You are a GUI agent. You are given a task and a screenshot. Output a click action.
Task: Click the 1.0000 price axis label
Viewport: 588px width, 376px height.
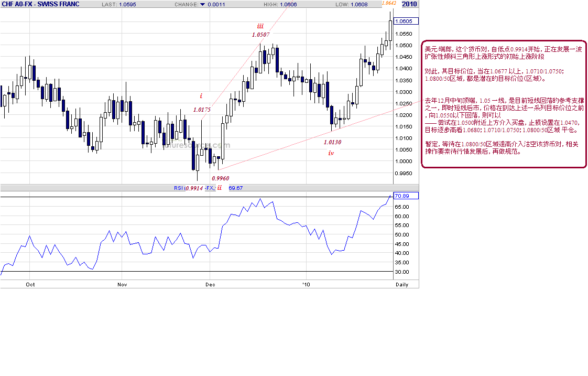tap(404, 162)
